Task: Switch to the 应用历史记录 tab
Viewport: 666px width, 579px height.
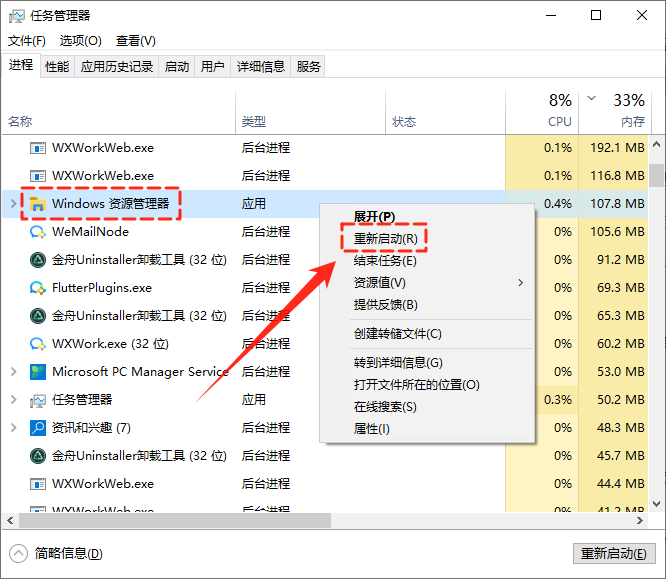Action: (x=117, y=67)
